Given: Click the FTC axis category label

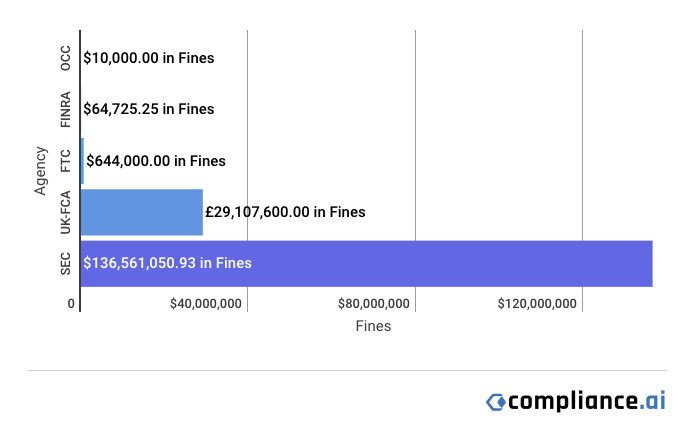Looking at the screenshot, I should click(65, 161).
